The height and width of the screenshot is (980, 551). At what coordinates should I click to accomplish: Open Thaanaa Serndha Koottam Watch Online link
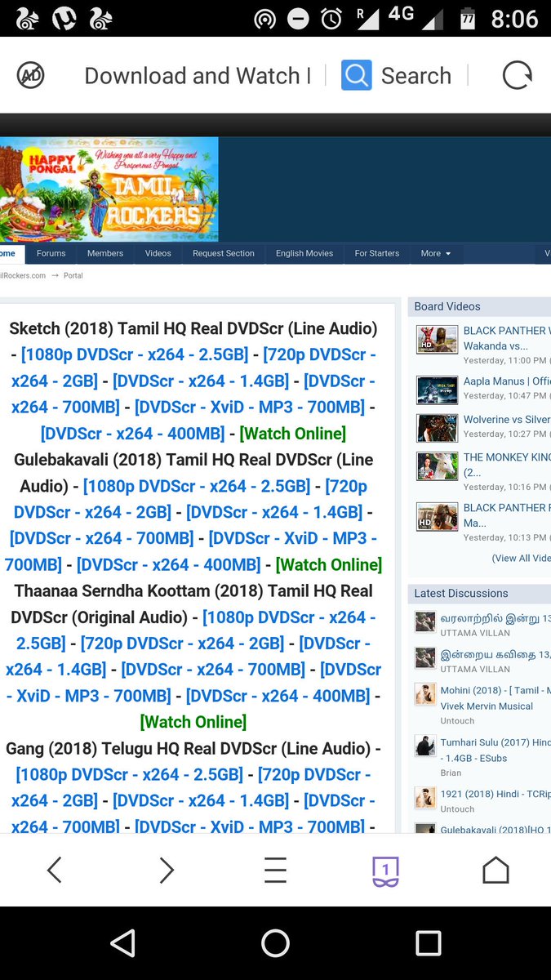pos(193,722)
